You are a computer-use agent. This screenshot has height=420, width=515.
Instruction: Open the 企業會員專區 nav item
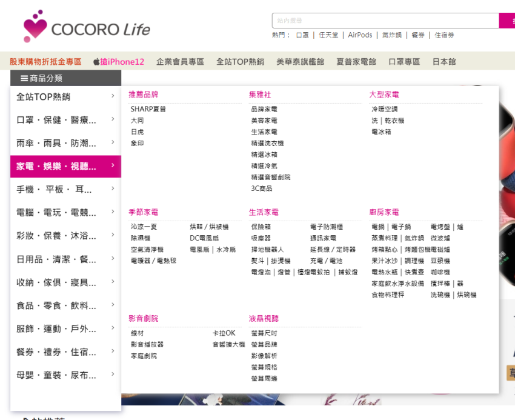(180, 62)
